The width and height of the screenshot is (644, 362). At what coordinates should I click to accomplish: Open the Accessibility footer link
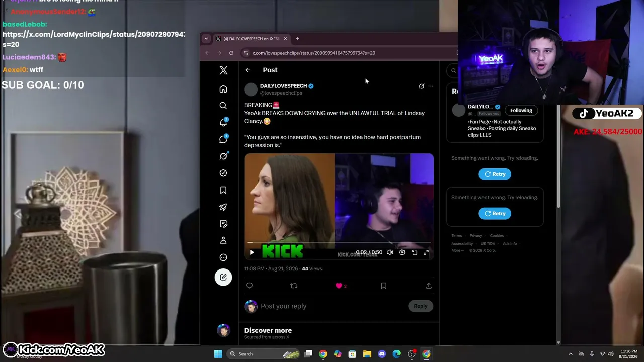click(462, 244)
